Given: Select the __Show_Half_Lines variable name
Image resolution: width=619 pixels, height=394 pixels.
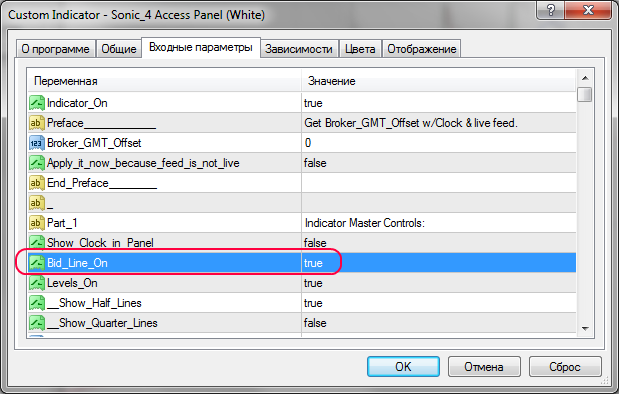Looking at the screenshot, I should click(94, 303).
